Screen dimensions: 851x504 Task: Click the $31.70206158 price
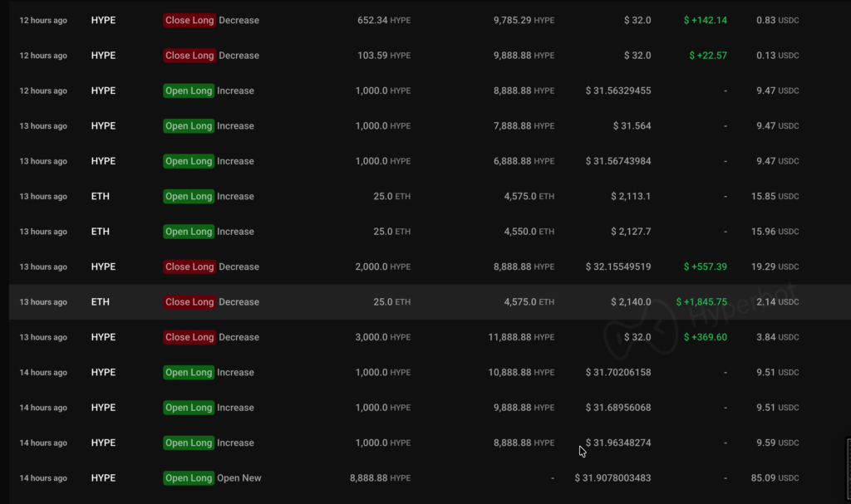(618, 373)
